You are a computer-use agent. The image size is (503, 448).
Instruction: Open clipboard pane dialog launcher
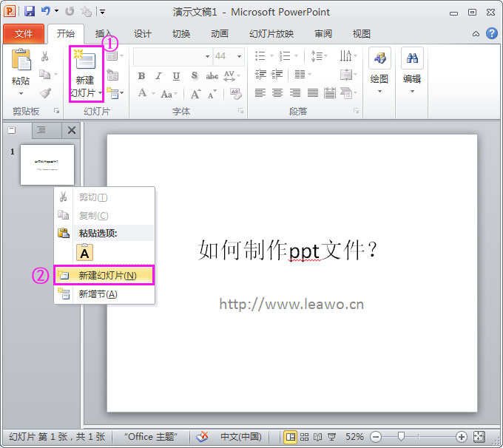point(57,111)
